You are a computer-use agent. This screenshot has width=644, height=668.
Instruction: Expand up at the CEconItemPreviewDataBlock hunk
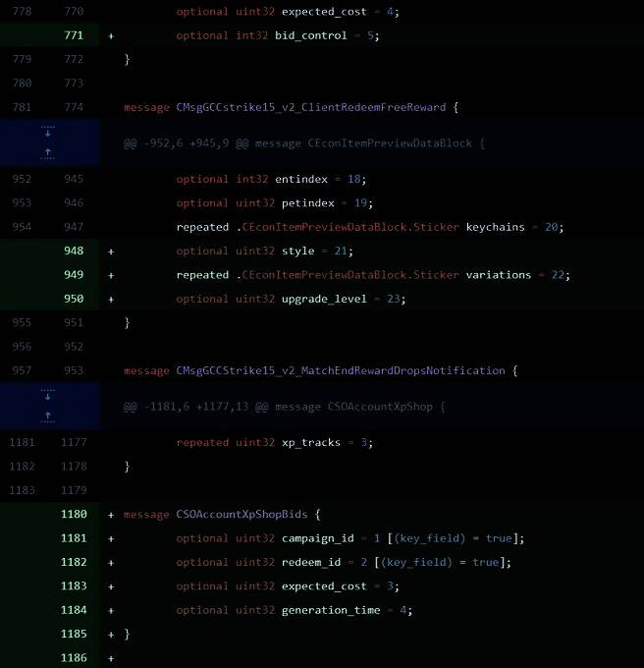pyautogui.click(x=48, y=153)
